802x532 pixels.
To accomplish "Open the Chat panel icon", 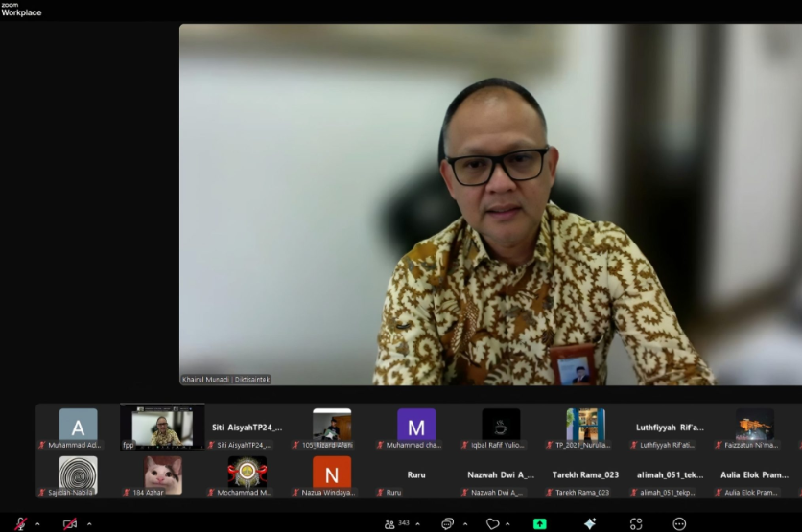I will click(x=447, y=523).
